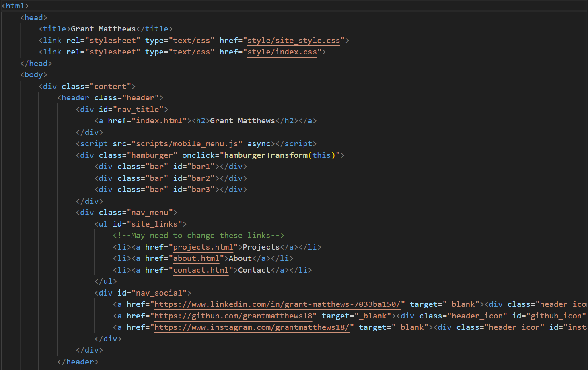Image resolution: width=588 pixels, height=370 pixels.
Task: Follow the index.html href link
Action: (x=159, y=121)
